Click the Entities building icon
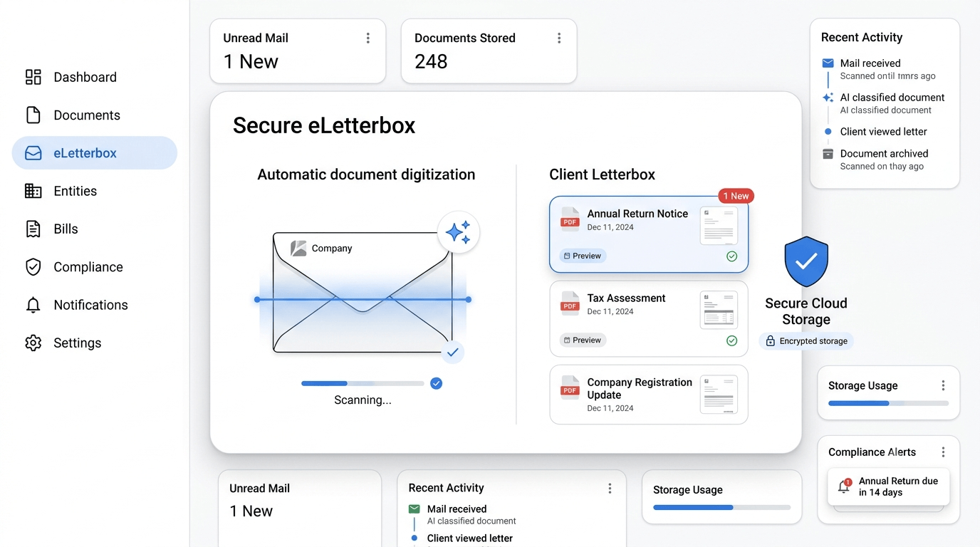Image resolution: width=980 pixels, height=547 pixels. pyautogui.click(x=33, y=191)
